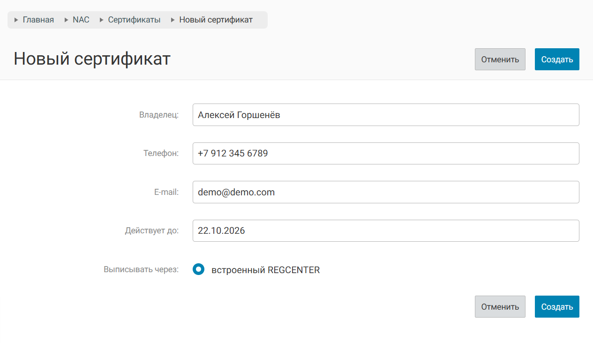Navigate to Сертификаты via breadcrumb
Image resolution: width=593 pixels, height=364 pixels.
134,20
